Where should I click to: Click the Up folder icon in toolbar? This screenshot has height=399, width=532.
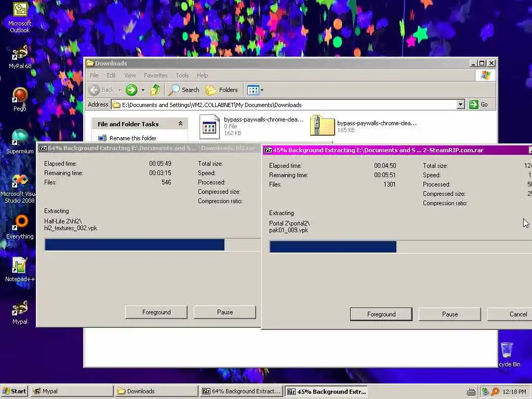(155, 90)
